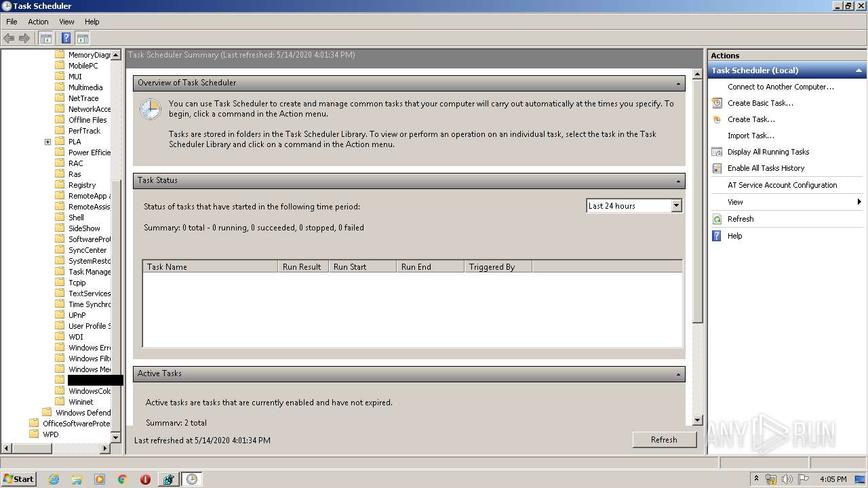Click summary pane scroll up arrow

coord(698,73)
